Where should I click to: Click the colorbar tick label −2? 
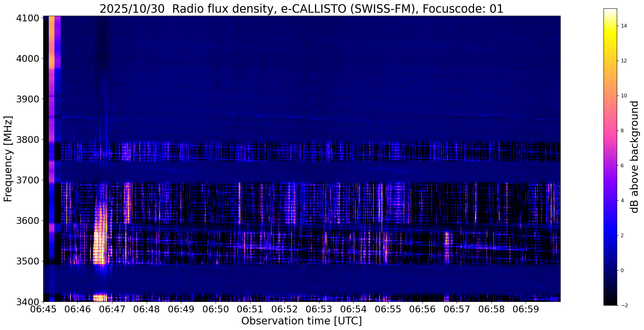[x=624, y=306]
